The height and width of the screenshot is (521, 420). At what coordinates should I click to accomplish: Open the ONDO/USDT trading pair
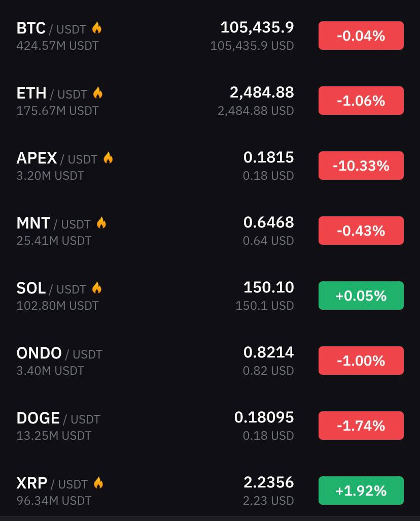59,353
